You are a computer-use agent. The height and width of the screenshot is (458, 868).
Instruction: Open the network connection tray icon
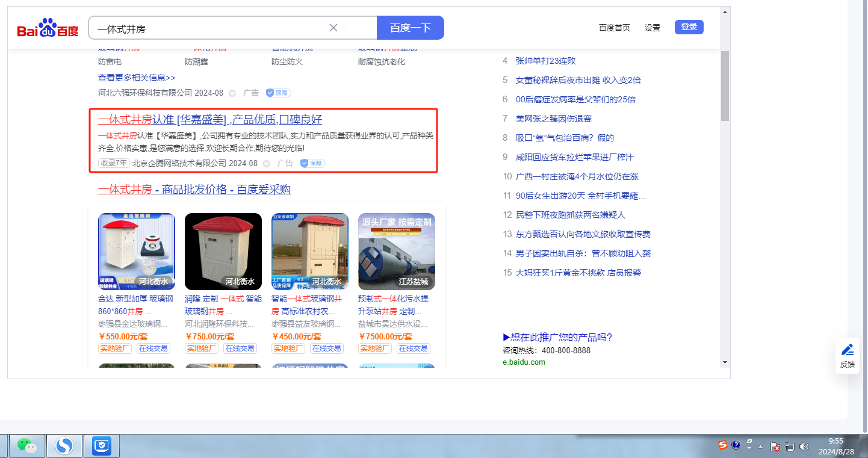[789, 447]
